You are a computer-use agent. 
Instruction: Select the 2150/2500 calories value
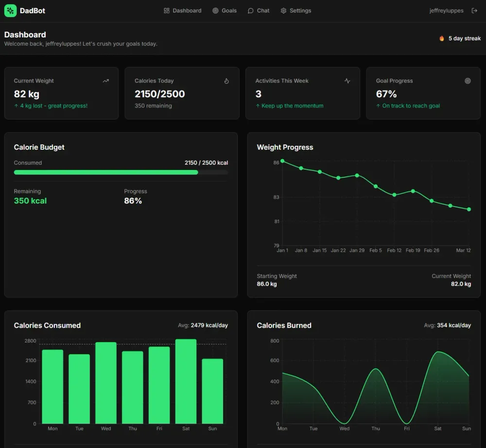coord(159,94)
